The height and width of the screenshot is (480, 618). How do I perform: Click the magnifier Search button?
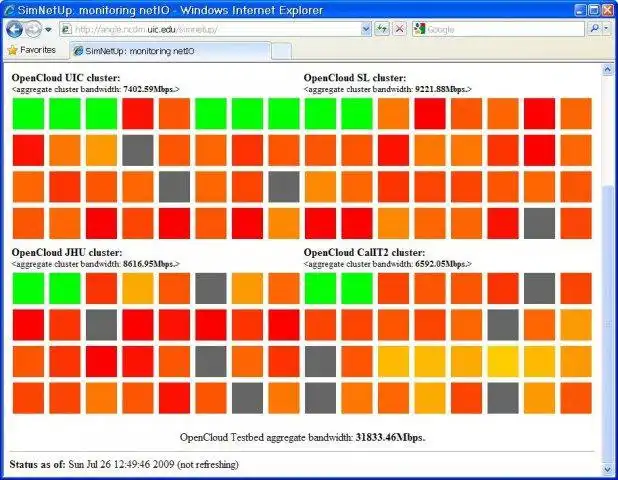coord(594,29)
